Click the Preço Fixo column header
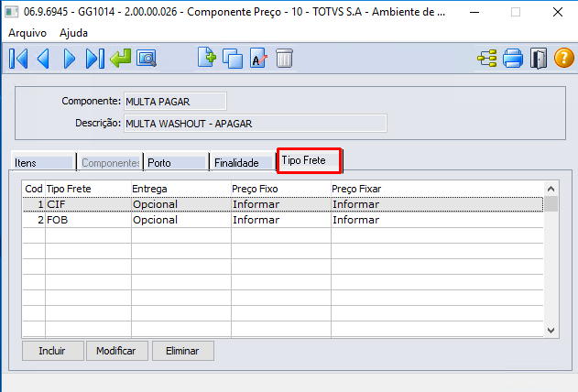This screenshot has width=578, height=392. coord(281,189)
